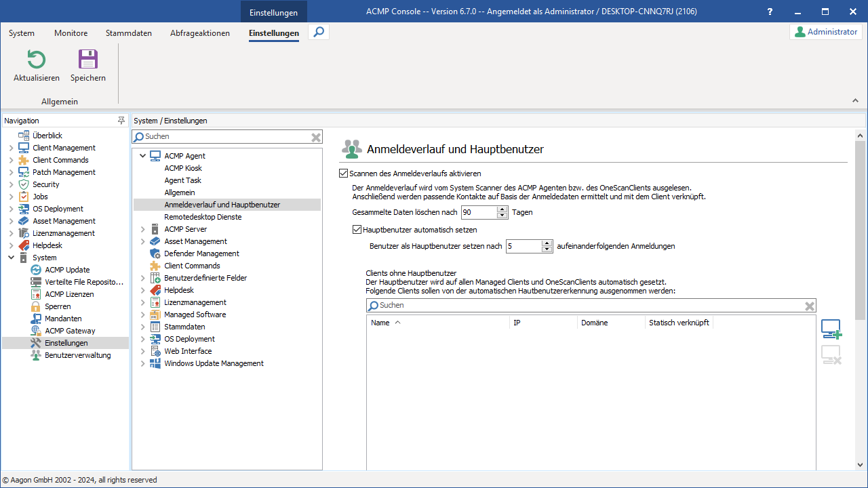
Task: Switch to the Stammdaten ribbon tab
Action: [129, 33]
